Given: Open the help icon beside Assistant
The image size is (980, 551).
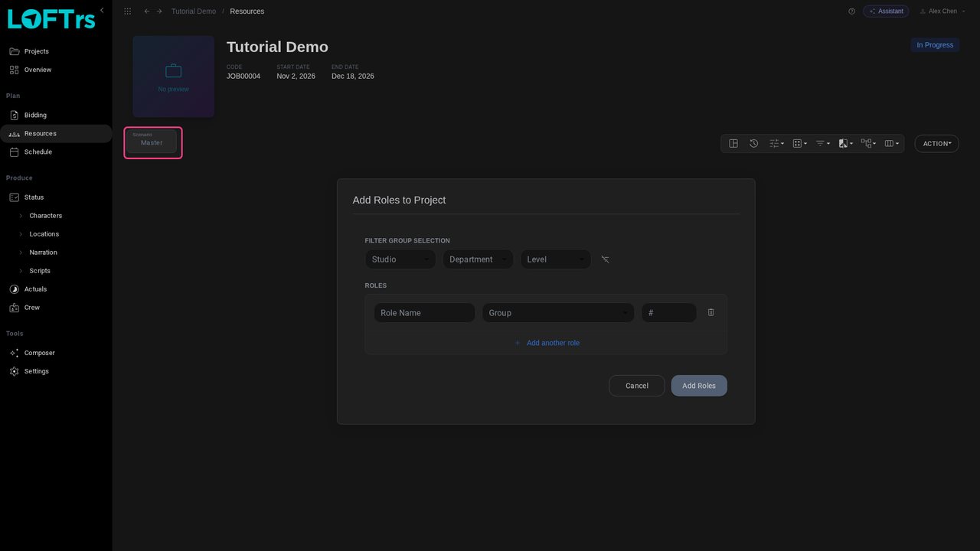Looking at the screenshot, I should coord(851,11).
